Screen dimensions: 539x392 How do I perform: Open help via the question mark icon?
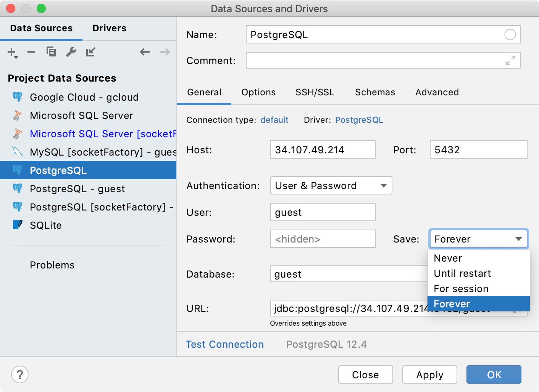click(x=20, y=375)
